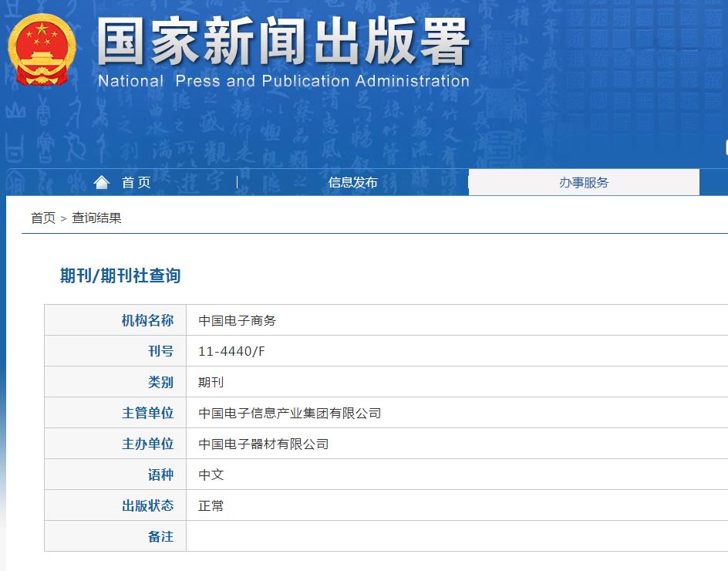Click the 机构名称 row label
728x571 pixels.
click(147, 320)
